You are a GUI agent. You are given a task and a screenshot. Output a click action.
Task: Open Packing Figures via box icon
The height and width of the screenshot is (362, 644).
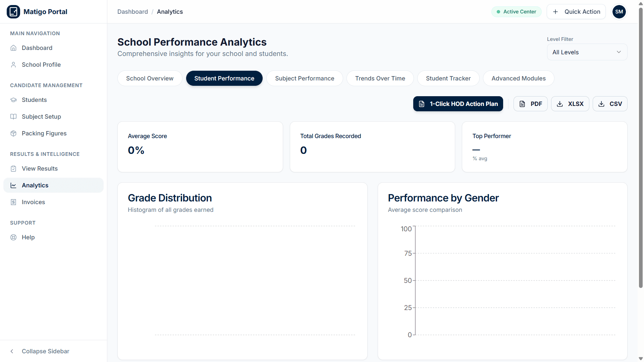[x=13, y=133]
